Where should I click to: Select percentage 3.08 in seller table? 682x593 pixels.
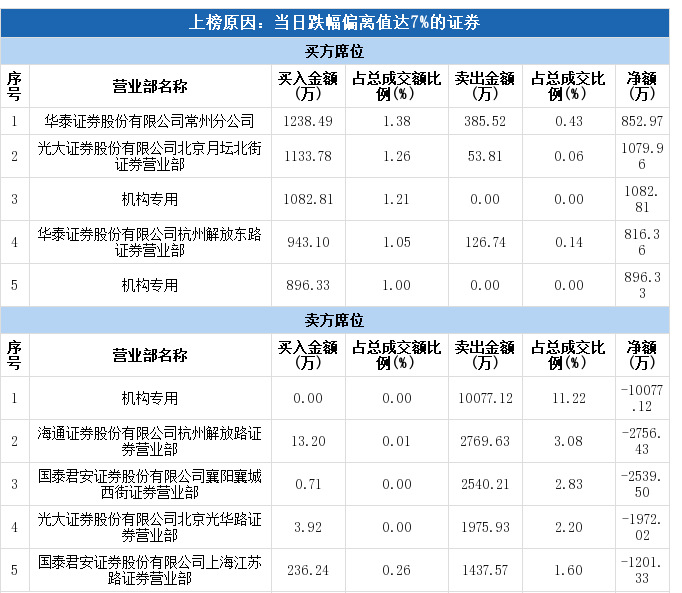coord(569,441)
